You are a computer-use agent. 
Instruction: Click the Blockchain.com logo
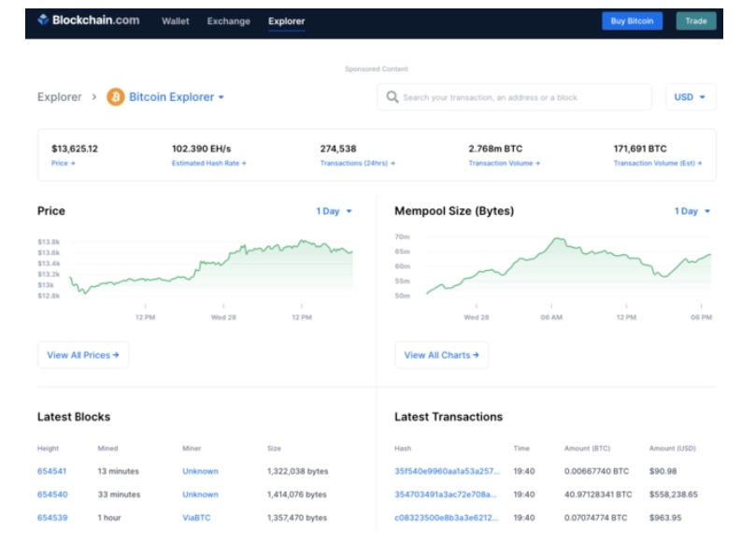(x=89, y=21)
